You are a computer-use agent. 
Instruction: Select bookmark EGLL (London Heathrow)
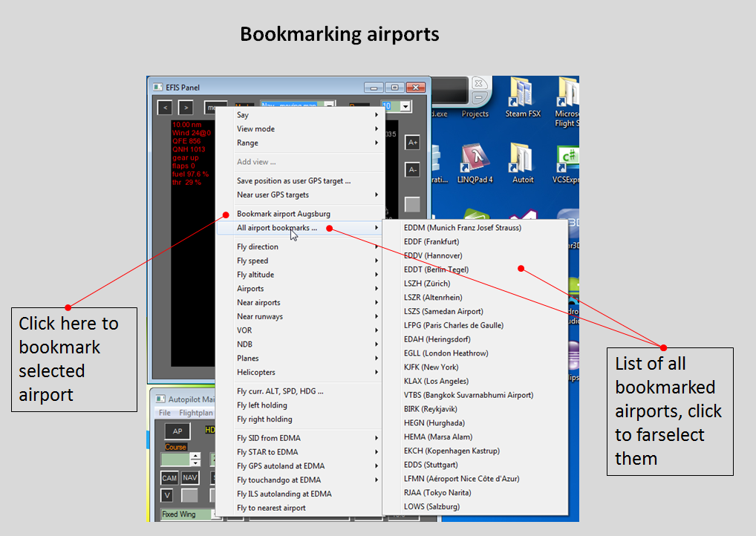475,353
